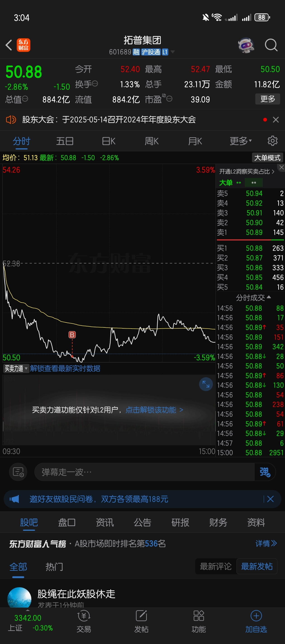Screen dimensions: 285x644
Task: Open the 股吧 tab
Action: click(29, 522)
